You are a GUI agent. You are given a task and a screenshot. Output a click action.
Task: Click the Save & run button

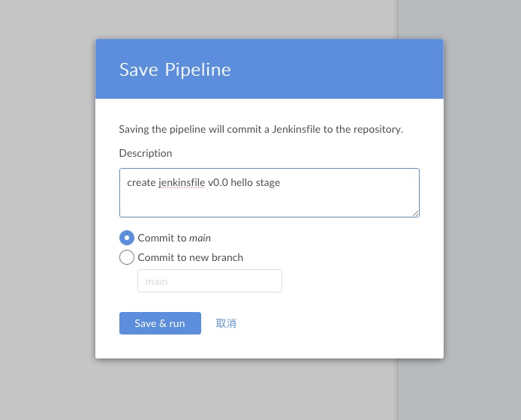160,323
